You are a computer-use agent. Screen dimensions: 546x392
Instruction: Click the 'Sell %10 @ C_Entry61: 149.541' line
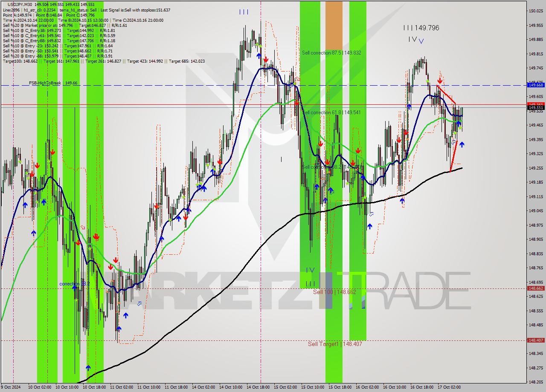tap(59, 36)
